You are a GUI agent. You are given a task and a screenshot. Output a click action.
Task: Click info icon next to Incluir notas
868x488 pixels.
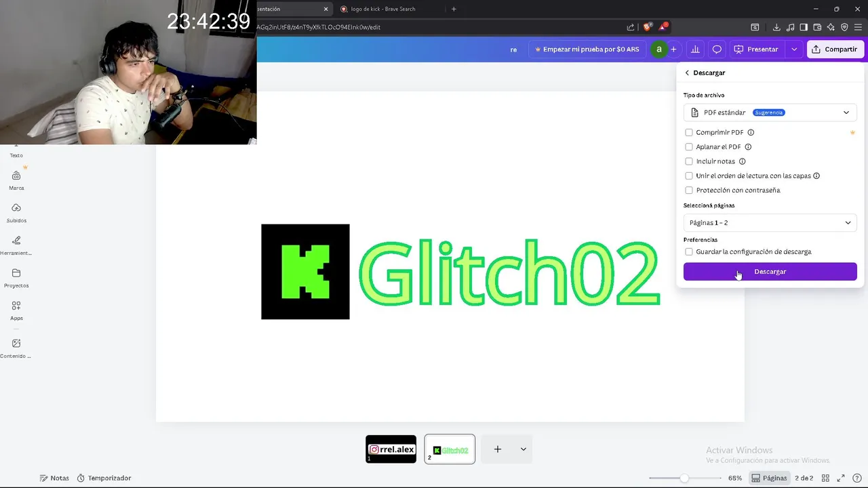(742, 161)
